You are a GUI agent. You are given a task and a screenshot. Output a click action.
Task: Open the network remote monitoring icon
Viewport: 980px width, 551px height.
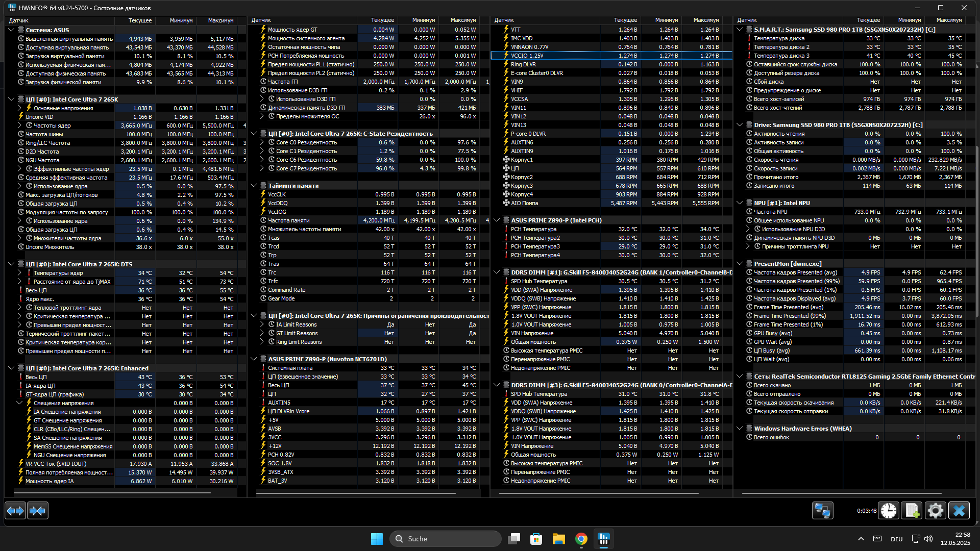click(822, 511)
